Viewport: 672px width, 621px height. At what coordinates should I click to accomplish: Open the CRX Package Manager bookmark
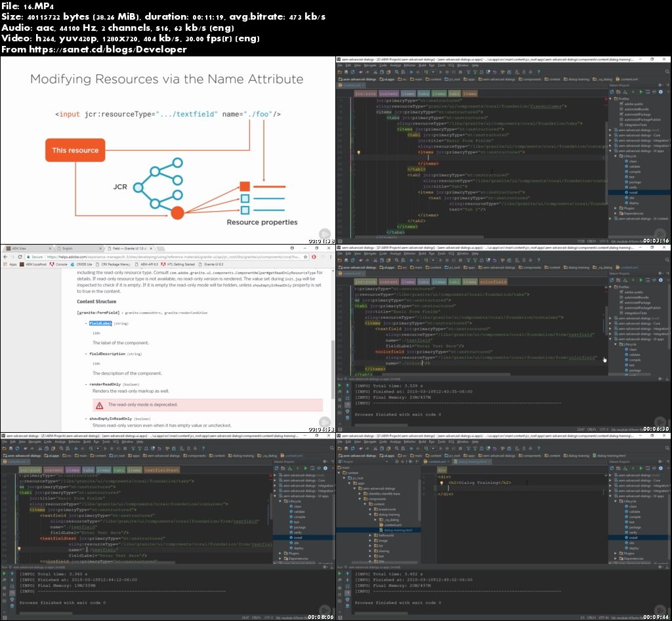click(113, 265)
